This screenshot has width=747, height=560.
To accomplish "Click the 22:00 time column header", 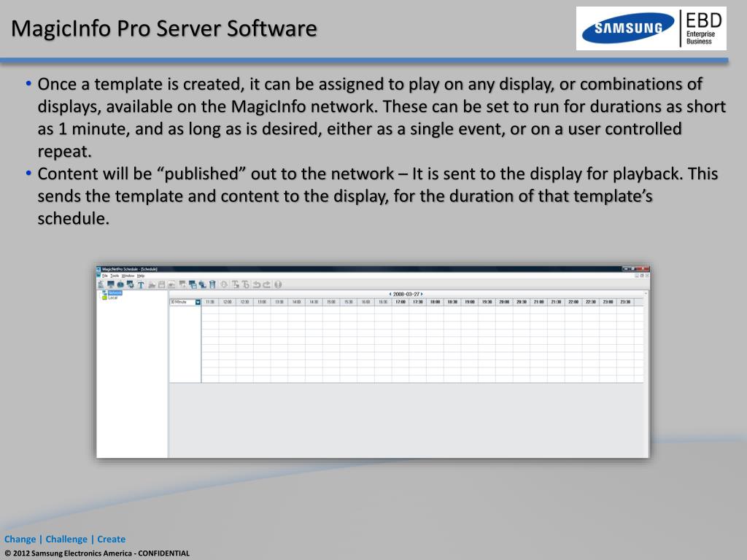I will [573, 302].
